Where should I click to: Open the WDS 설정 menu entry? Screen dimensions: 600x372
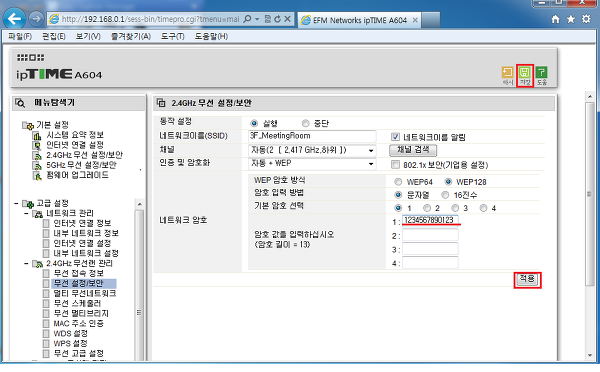pyautogui.click(x=70, y=333)
